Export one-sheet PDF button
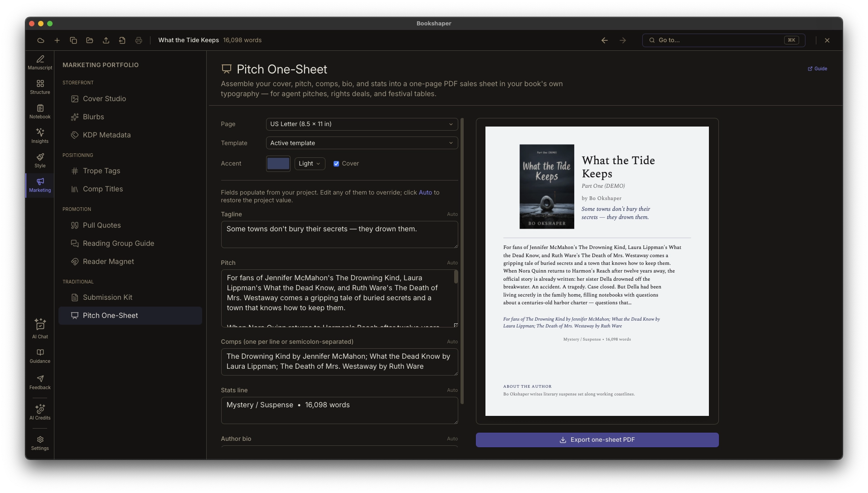This screenshot has width=868, height=493. tap(597, 440)
